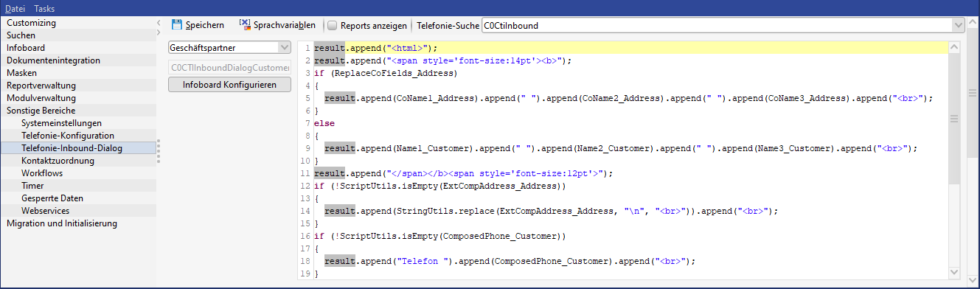Screen dimensions: 980x289
Task: Select Sonstige Bereiche in the sidebar
Action: pos(41,111)
